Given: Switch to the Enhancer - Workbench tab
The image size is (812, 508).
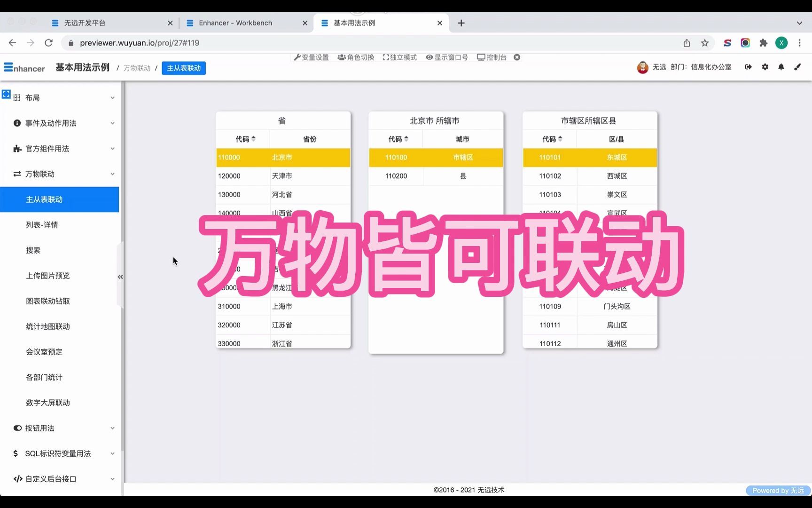Looking at the screenshot, I should click(235, 23).
